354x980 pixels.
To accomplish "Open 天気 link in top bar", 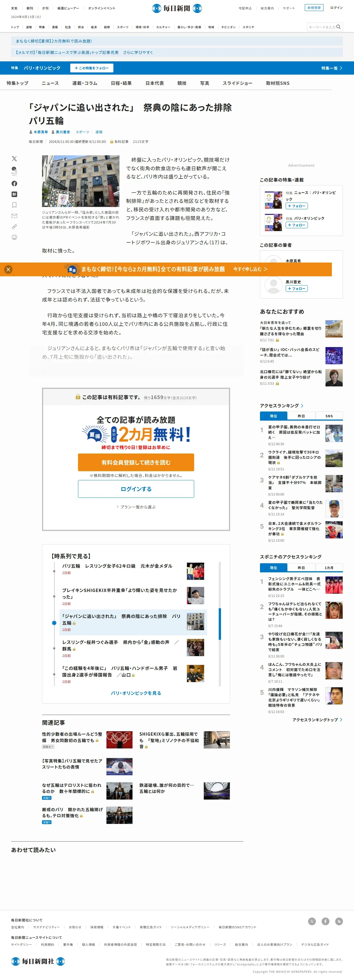I will [14, 8].
